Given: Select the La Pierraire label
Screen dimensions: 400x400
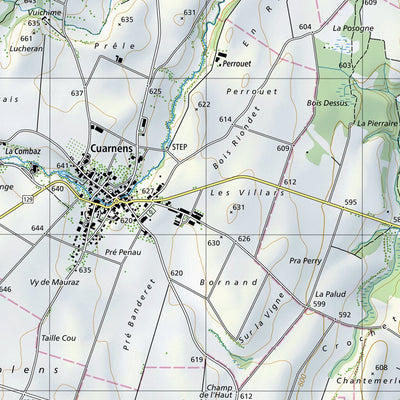Looking at the screenshot, I should (378, 123).
